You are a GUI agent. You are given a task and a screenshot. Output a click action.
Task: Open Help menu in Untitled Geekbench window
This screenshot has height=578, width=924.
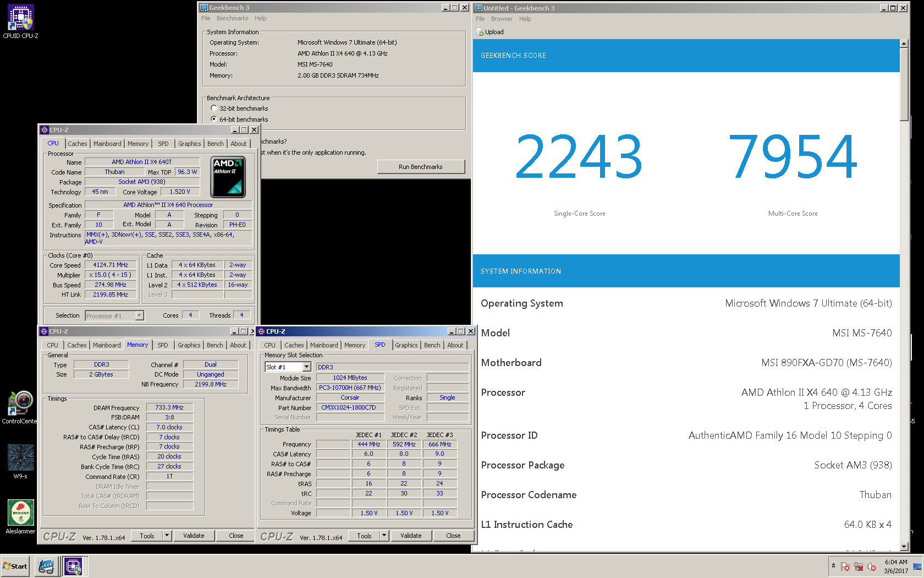(x=525, y=19)
